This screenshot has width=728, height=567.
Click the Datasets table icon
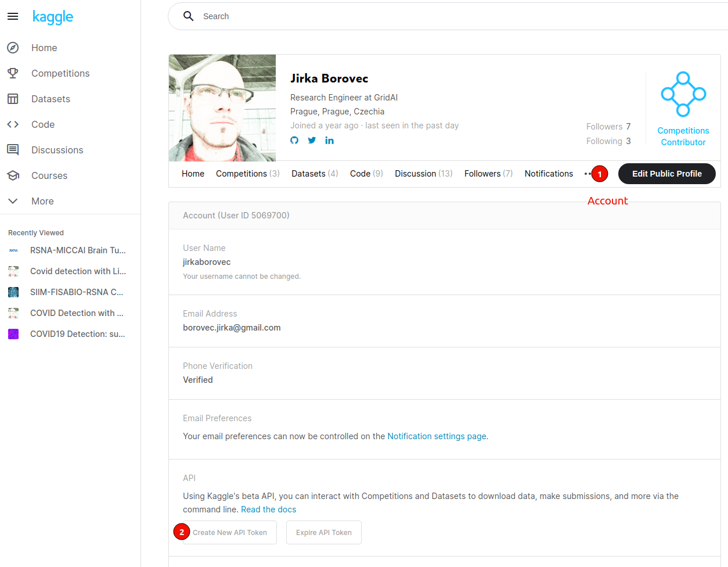tap(13, 99)
